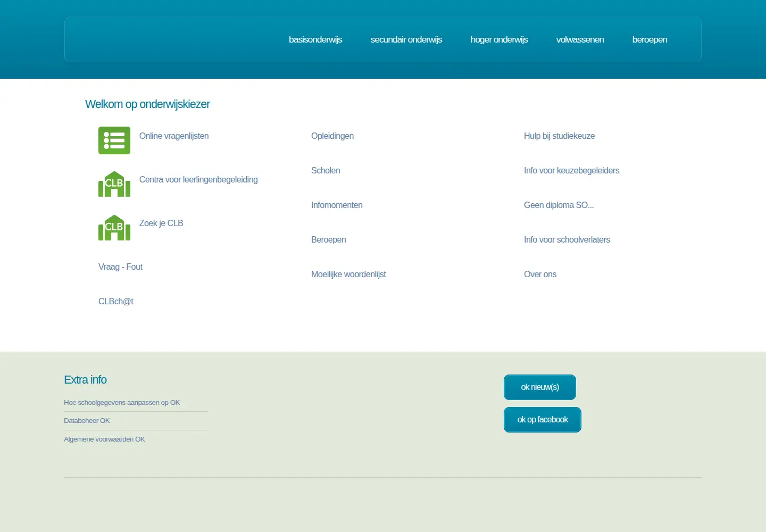The width and height of the screenshot is (766, 532).
Task: Open the ok nieuw(s) button
Action: pos(540,387)
